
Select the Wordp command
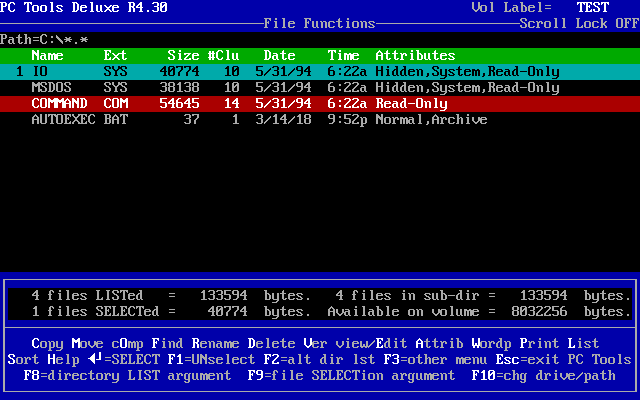click(491, 344)
